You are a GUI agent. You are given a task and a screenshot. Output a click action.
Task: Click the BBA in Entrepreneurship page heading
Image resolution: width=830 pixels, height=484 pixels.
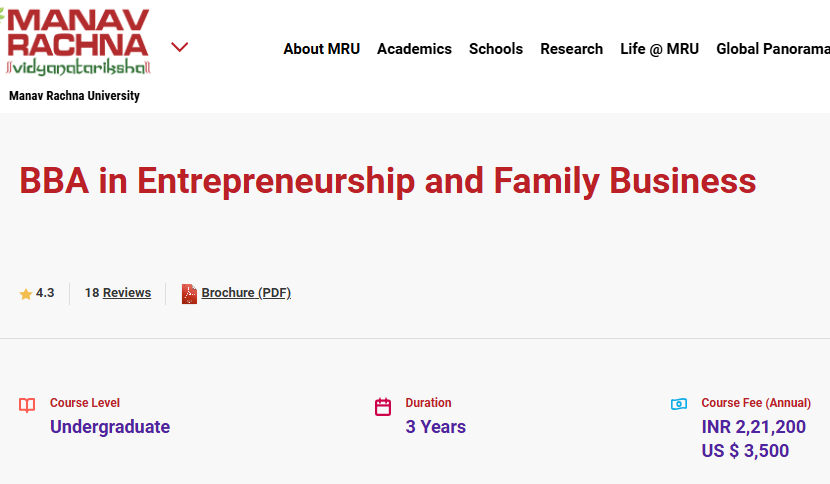pyautogui.click(x=388, y=181)
